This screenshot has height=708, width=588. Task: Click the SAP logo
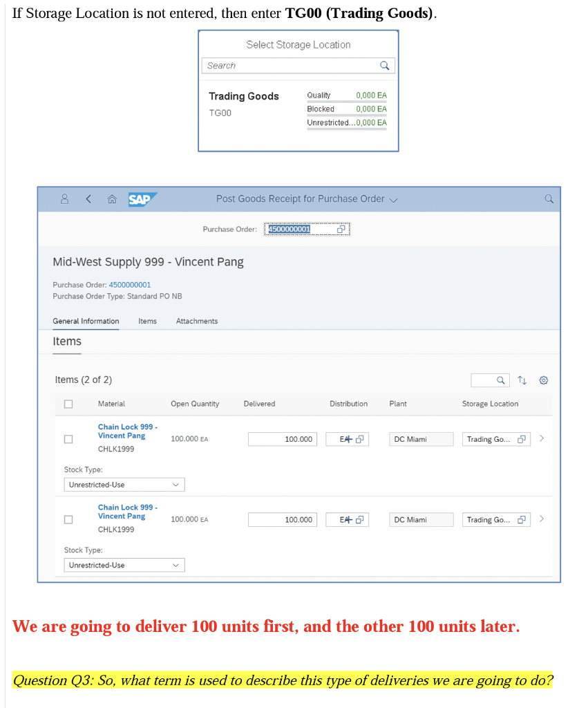pos(142,199)
